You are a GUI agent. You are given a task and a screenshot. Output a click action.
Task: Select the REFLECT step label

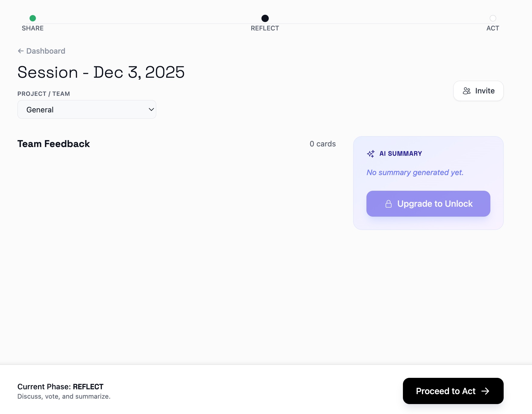click(265, 28)
